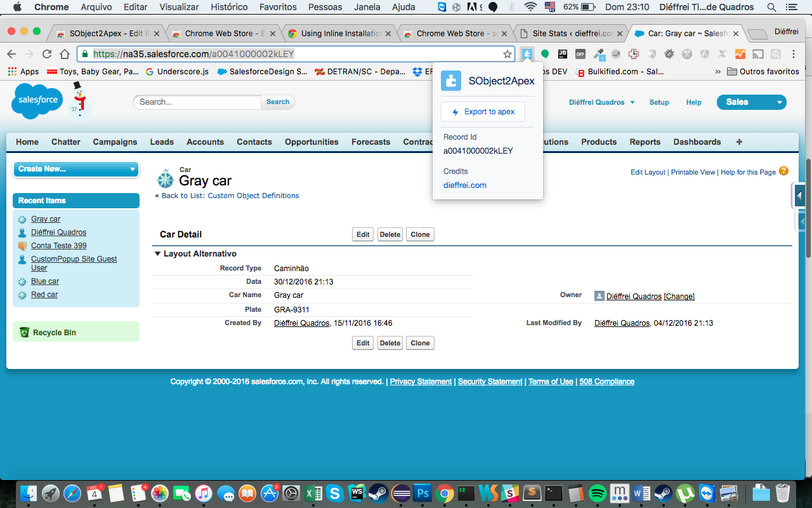Click the Export to apex button
The height and width of the screenshot is (508, 812).
point(483,112)
